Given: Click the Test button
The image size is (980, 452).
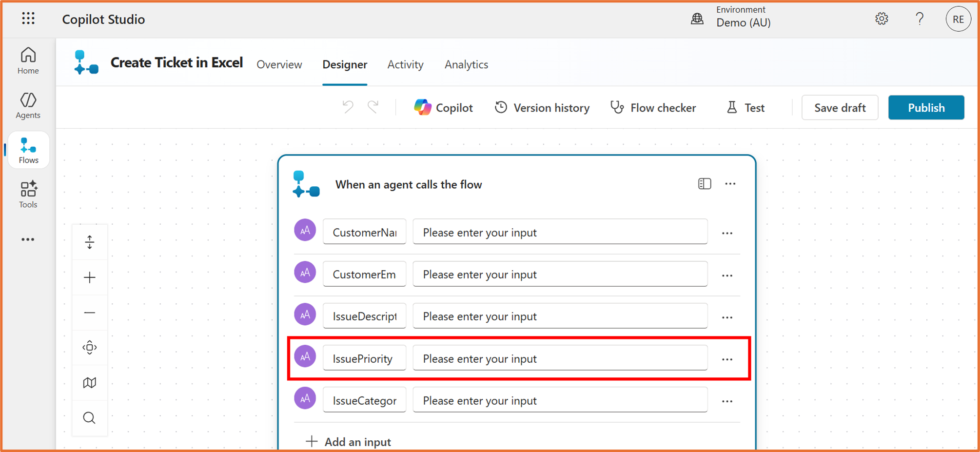Looking at the screenshot, I should (x=745, y=107).
